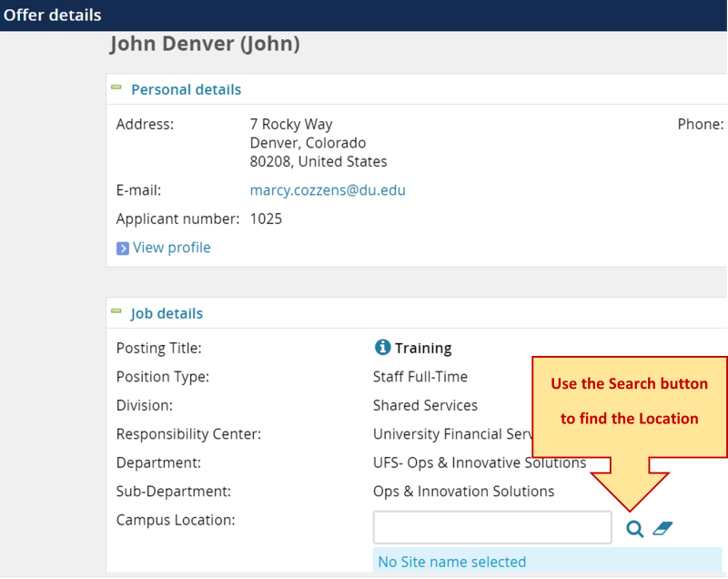Click the magnifying glass next to the empty field
The height and width of the screenshot is (579, 728).
(634, 528)
